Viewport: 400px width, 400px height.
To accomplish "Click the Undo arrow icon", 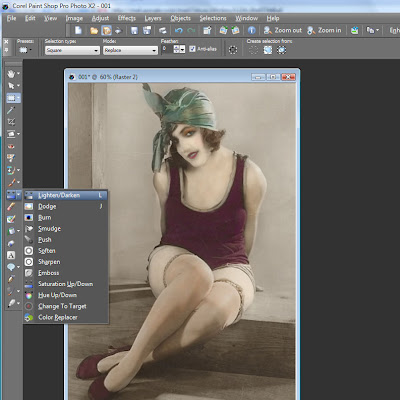I will (179, 30).
